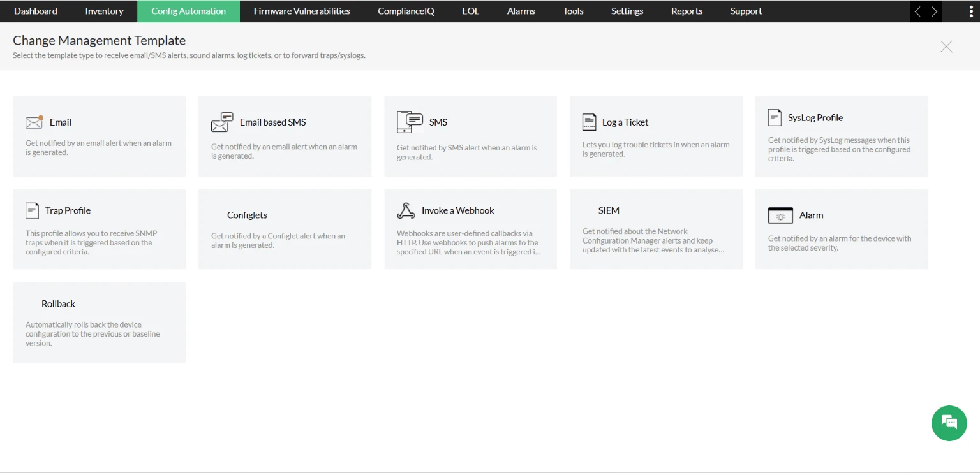Click the SMS phone message icon
The width and height of the screenshot is (980, 473).
point(410,122)
